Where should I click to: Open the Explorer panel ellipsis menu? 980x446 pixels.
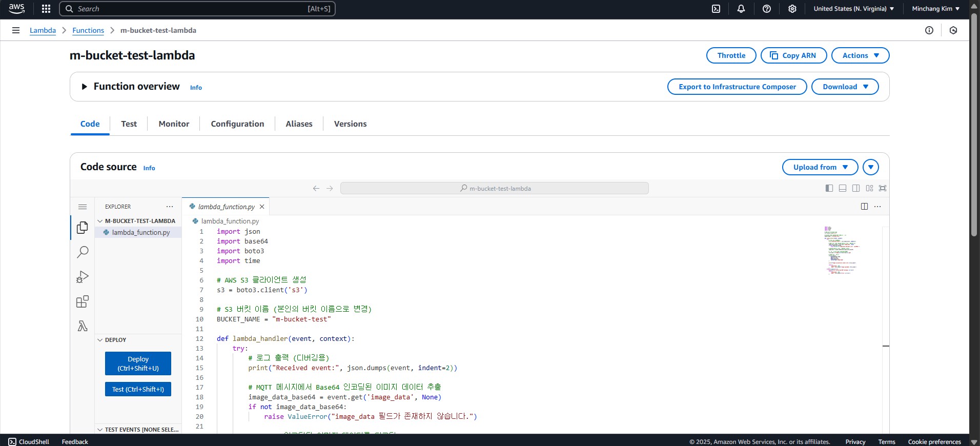(170, 206)
